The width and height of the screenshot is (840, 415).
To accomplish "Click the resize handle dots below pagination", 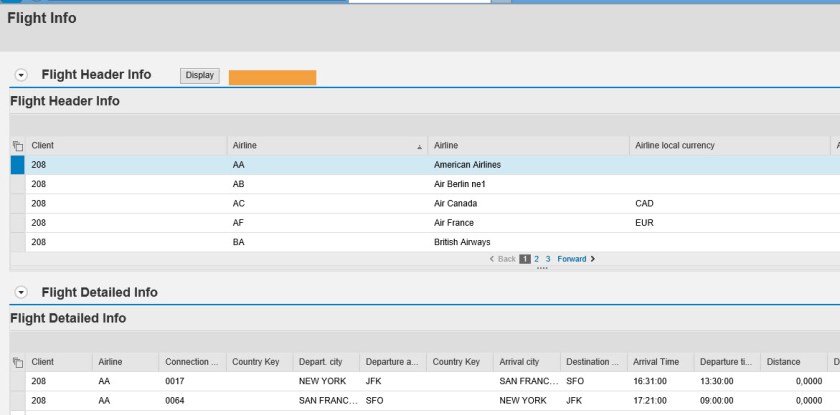I will pos(543,268).
